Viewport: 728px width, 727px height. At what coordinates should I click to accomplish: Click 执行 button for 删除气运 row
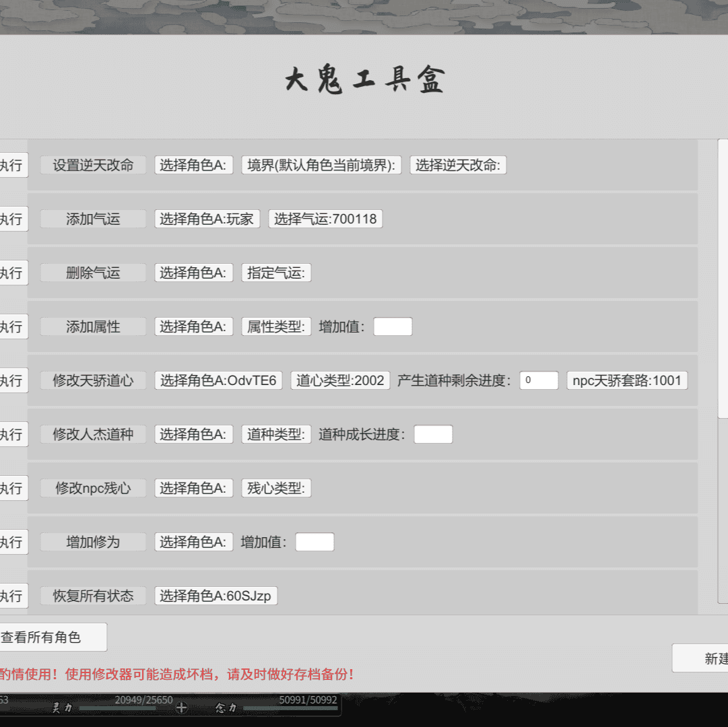13,273
